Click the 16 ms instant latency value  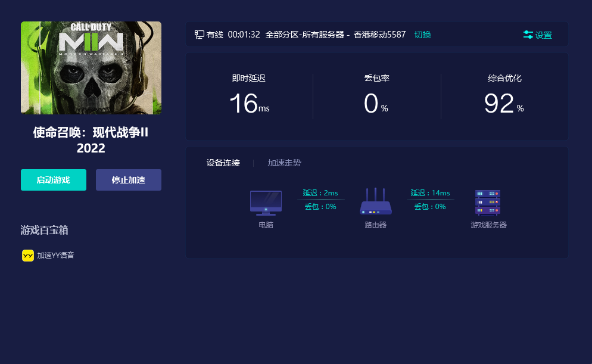(x=249, y=104)
